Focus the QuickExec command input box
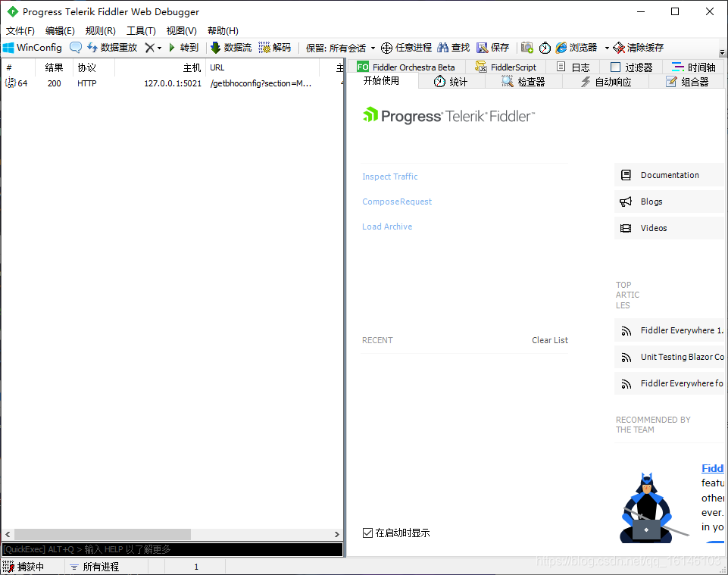728x575 pixels. click(172, 549)
